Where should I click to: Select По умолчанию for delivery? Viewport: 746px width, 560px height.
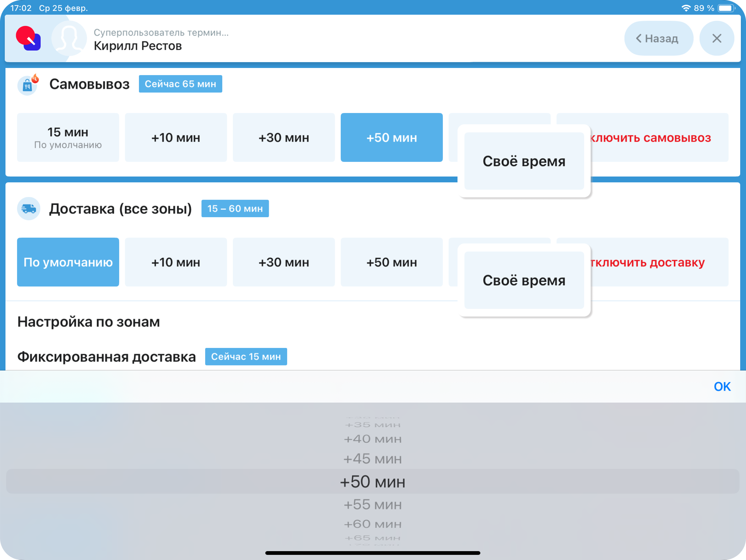[68, 262]
